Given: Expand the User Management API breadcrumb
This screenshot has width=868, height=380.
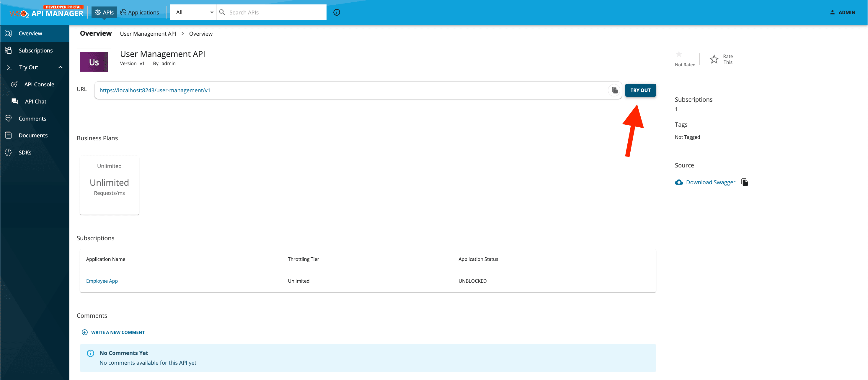Looking at the screenshot, I should click(148, 33).
